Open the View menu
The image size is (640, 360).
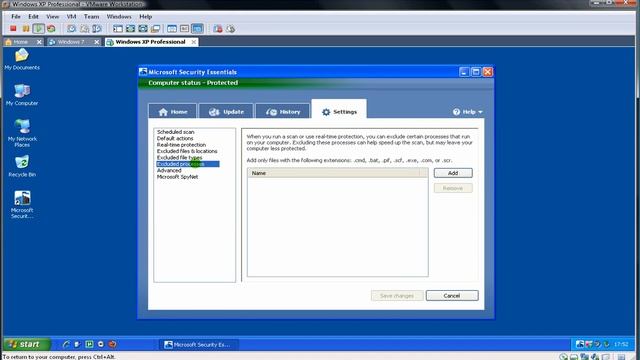pyautogui.click(x=53, y=17)
